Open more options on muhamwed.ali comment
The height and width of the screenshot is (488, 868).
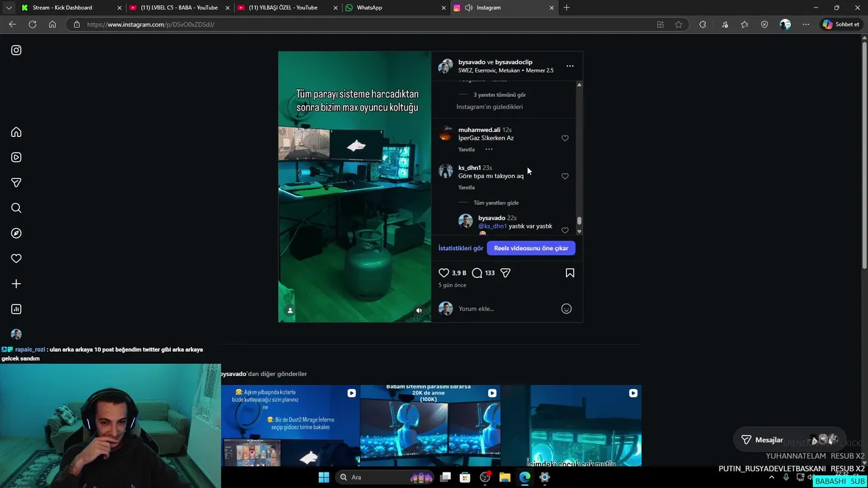pos(489,149)
